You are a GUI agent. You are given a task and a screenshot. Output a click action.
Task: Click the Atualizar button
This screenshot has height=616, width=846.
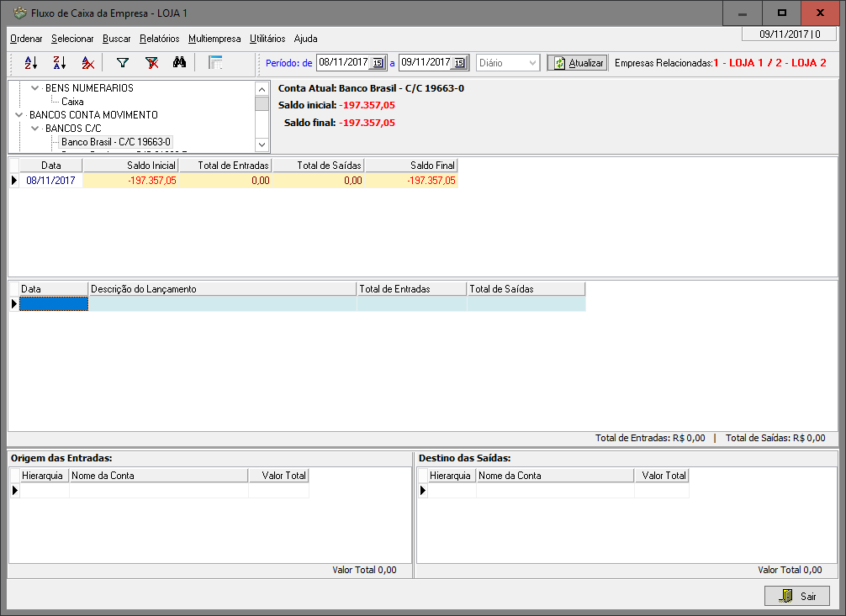pyautogui.click(x=578, y=63)
